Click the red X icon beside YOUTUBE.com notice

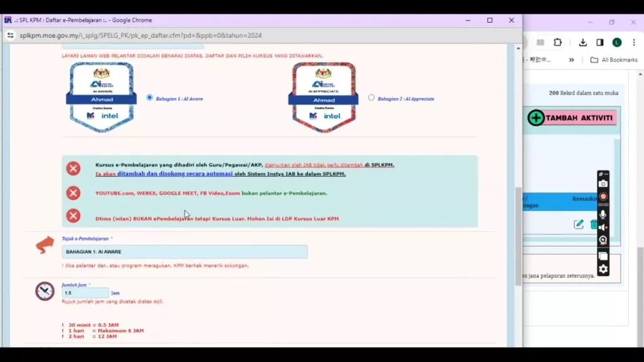pyautogui.click(x=73, y=193)
